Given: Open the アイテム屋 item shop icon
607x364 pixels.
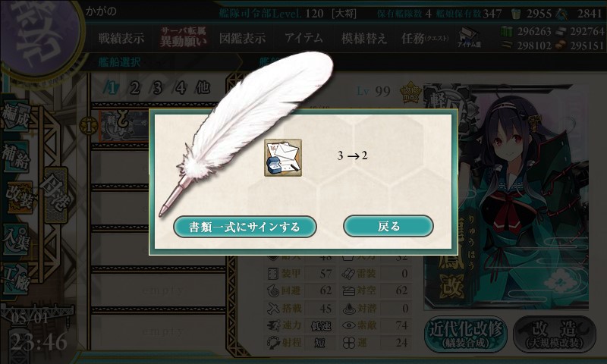Looking at the screenshot, I should [469, 37].
